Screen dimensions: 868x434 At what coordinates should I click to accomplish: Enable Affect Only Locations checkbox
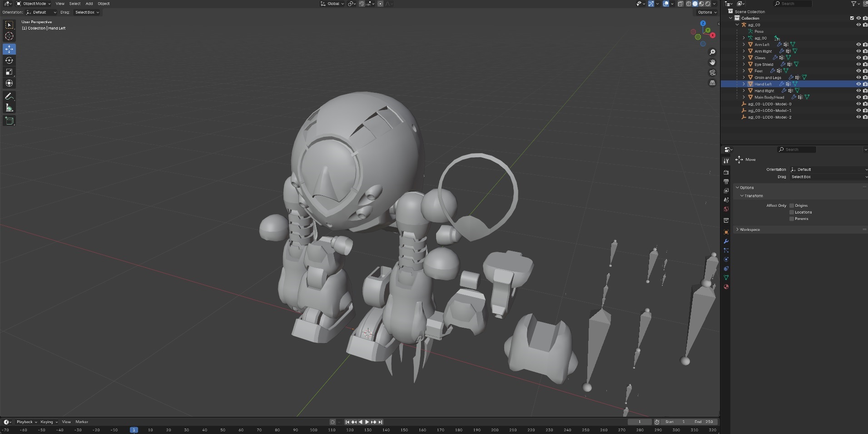(792, 212)
